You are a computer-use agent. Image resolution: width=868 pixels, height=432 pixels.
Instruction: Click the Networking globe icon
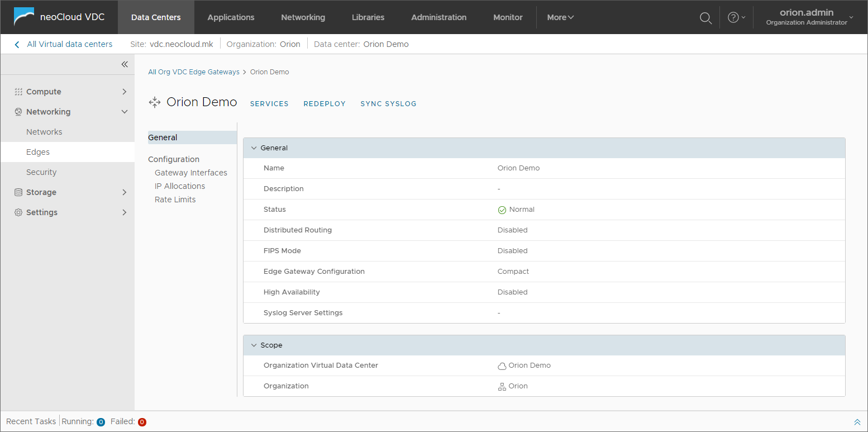coord(18,112)
